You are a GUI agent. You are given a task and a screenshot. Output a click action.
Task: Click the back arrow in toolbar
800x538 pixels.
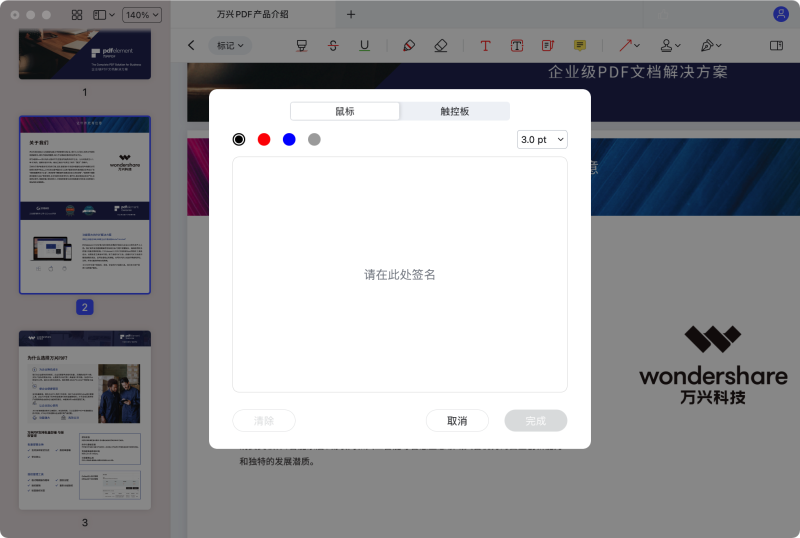click(192, 46)
